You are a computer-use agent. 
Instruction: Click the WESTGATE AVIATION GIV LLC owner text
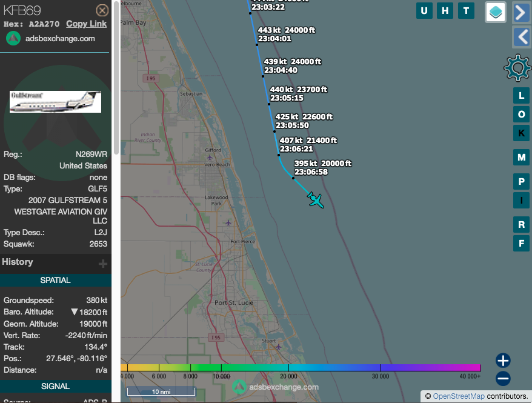(x=61, y=216)
